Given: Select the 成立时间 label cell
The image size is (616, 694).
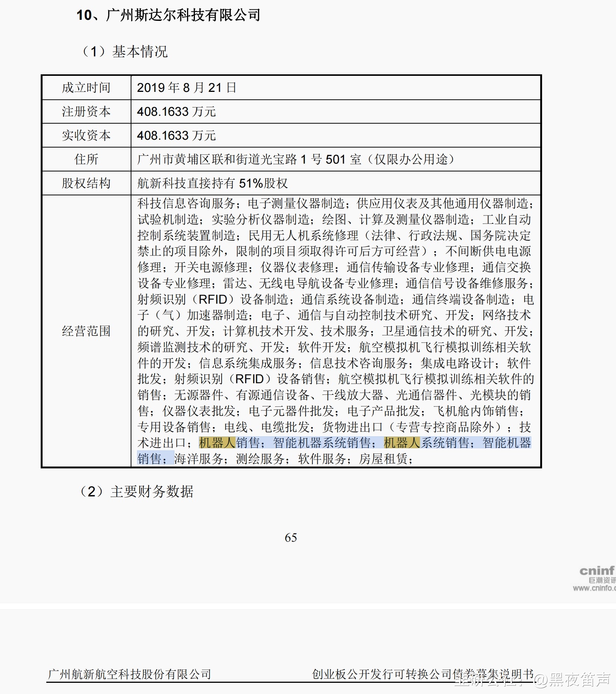Looking at the screenshot, I should [x=86, y=88].
